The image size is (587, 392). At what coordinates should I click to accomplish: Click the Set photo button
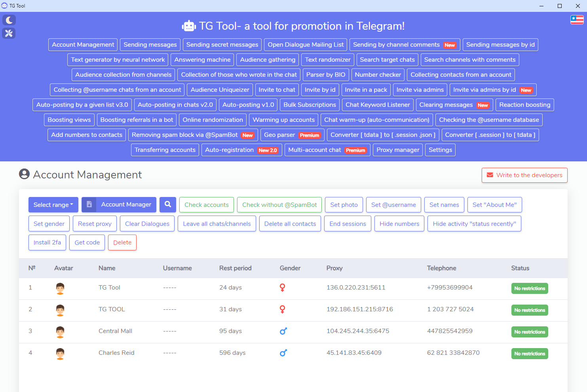[x=344, y=205]
